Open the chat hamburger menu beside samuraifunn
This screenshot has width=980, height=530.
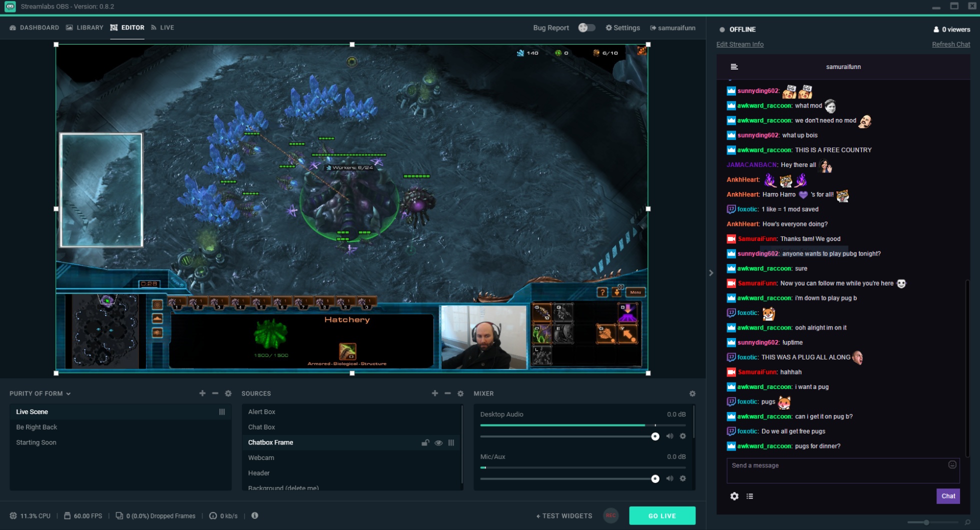tap(734, 66)
